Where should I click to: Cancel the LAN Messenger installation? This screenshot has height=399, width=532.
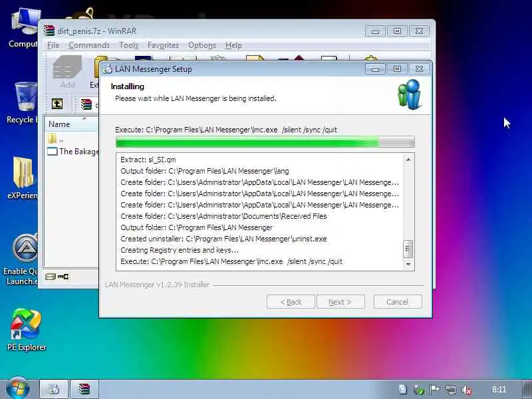click(x=398, y=302)
